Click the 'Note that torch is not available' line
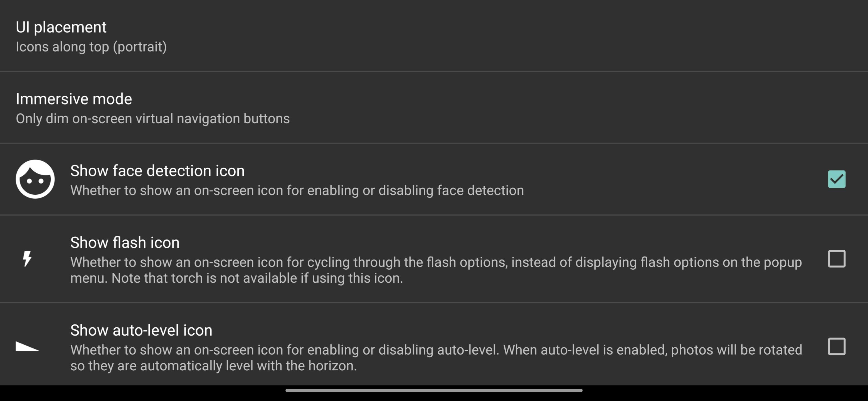This screenshot has height=401, width=868. [x=236, y=278]
